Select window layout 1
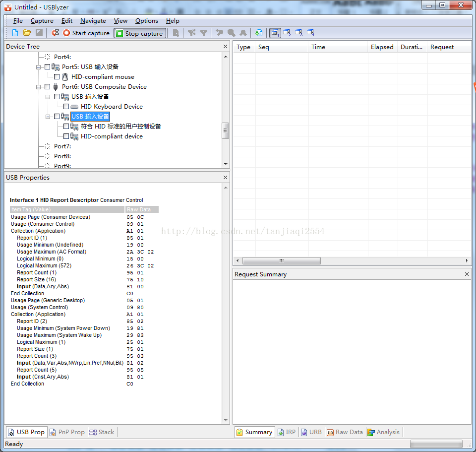The height and width of the screenshot is (452, 476). coord(275,33)
